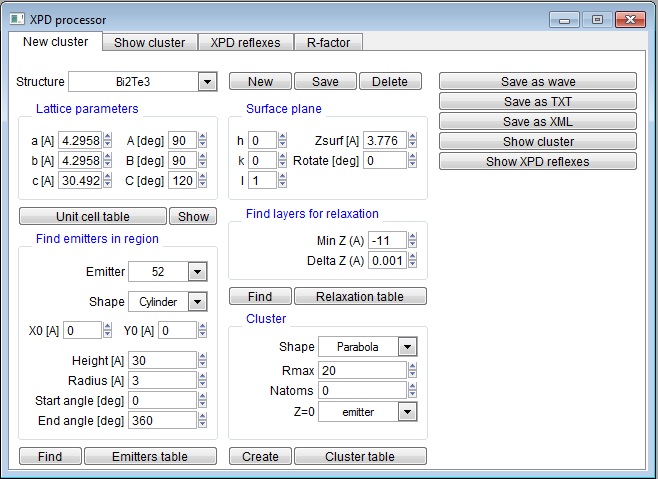Click the XPD processor window icon
This screenshot has width=658, height=479.
pyautogui.click(x=17, y=19)
